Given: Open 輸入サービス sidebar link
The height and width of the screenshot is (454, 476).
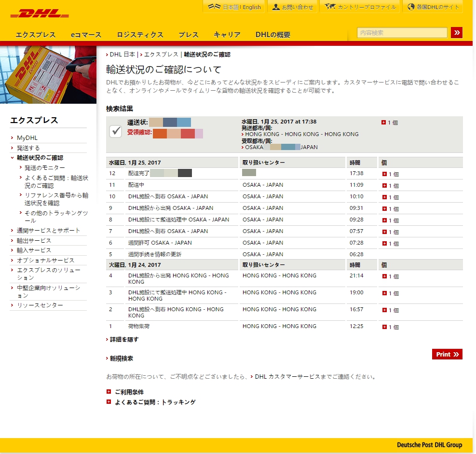Looking at the screenshot, I should 34,250.
